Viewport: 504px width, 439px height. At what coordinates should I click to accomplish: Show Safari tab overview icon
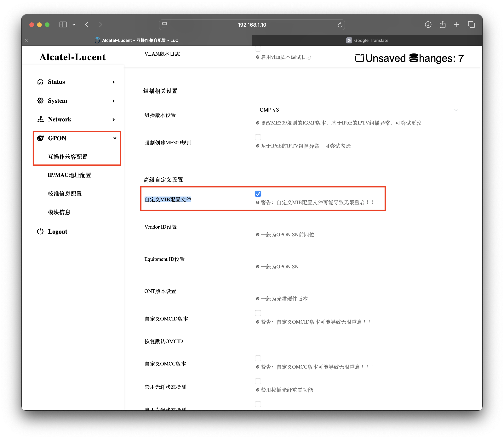pos(471,25)
